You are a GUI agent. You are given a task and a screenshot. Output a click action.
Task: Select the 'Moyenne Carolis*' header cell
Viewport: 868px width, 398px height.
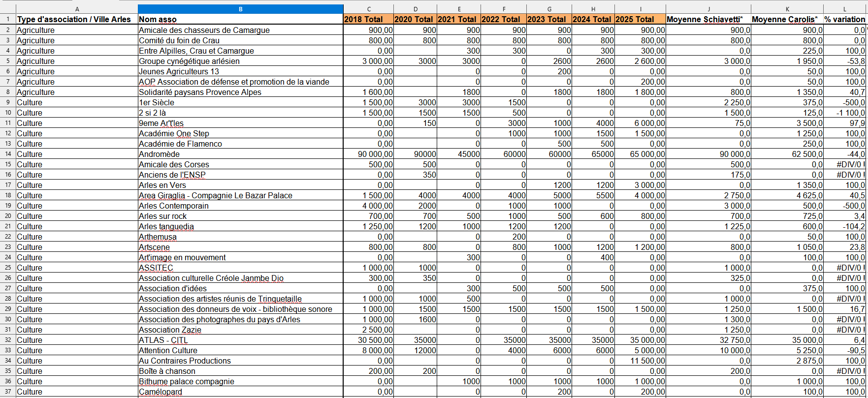point(787,19)
